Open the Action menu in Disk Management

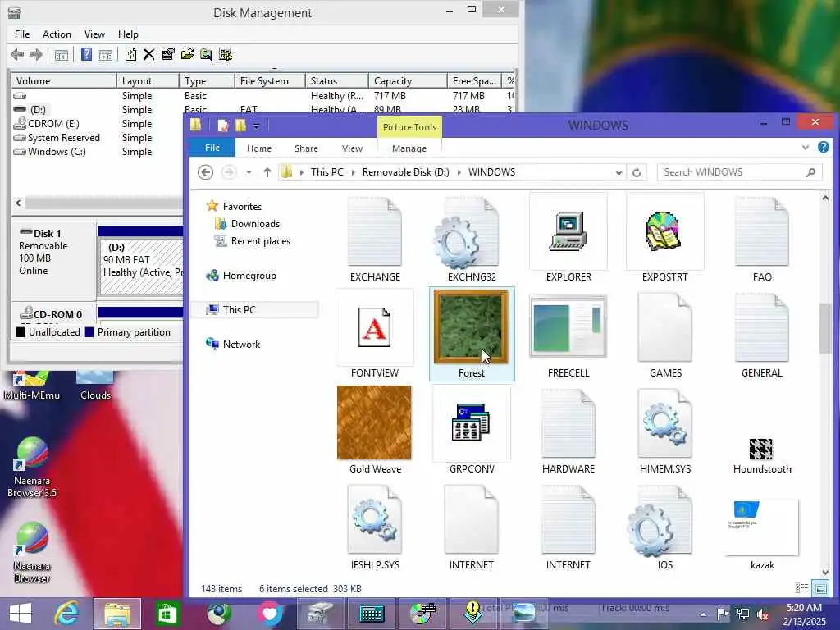(57, 34)
